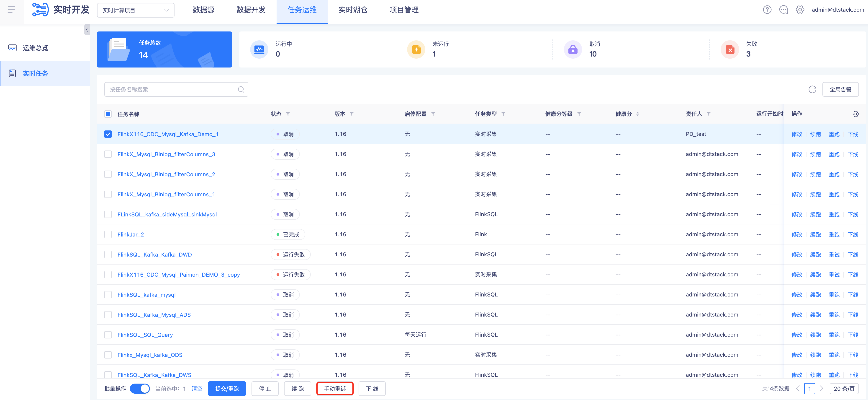Screen dimensions: 868x400
Task: Select FlinkSQL_SQL_Query checkbox
Action: point(108,335)
